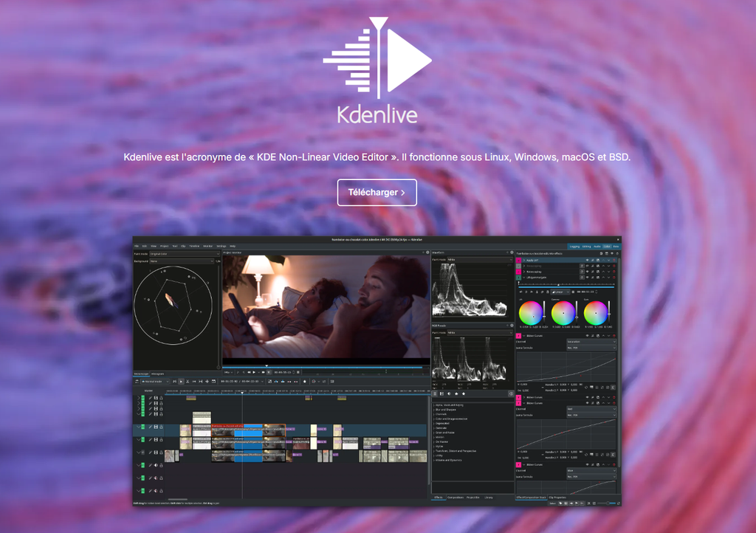Open the RGB Parade Paint mode dropdown
The width and height of the screenshot is (756, 533).
coord(480,332)
